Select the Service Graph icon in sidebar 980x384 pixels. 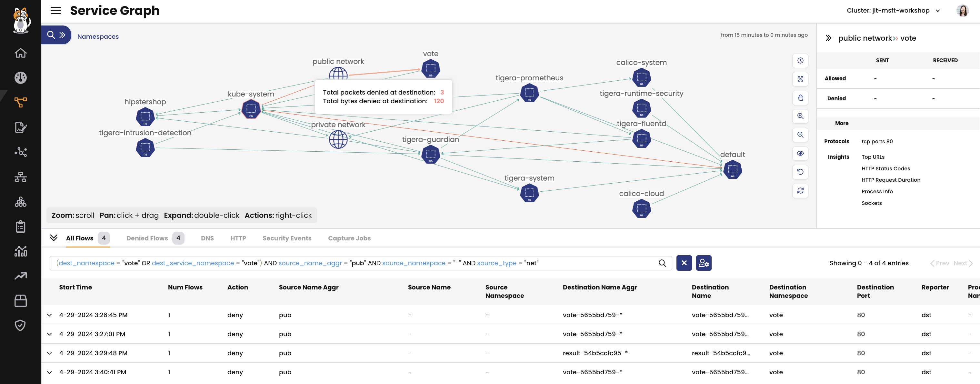click(21, 102)
